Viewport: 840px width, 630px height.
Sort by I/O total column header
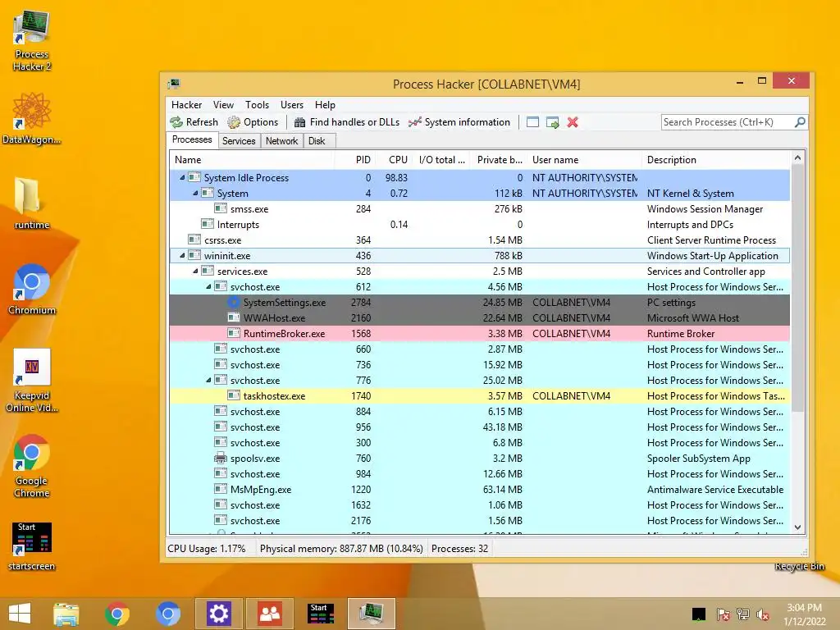(442, 160)
